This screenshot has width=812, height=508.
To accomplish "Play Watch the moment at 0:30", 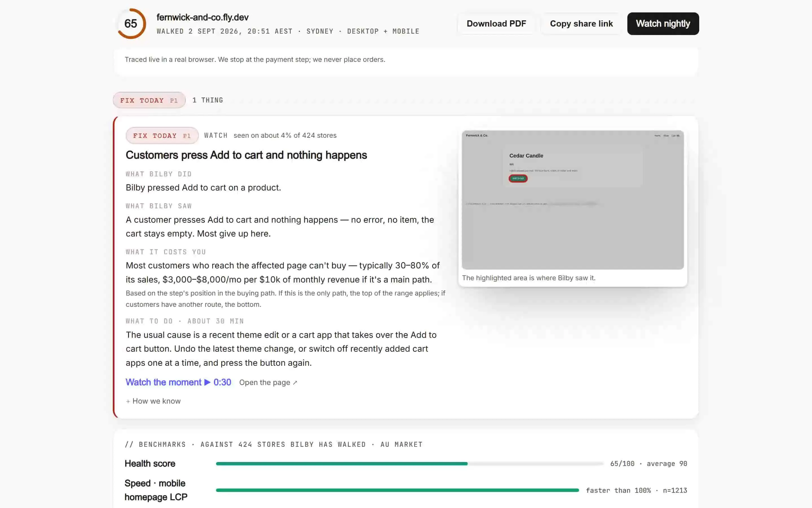I will tap(178, 382).
